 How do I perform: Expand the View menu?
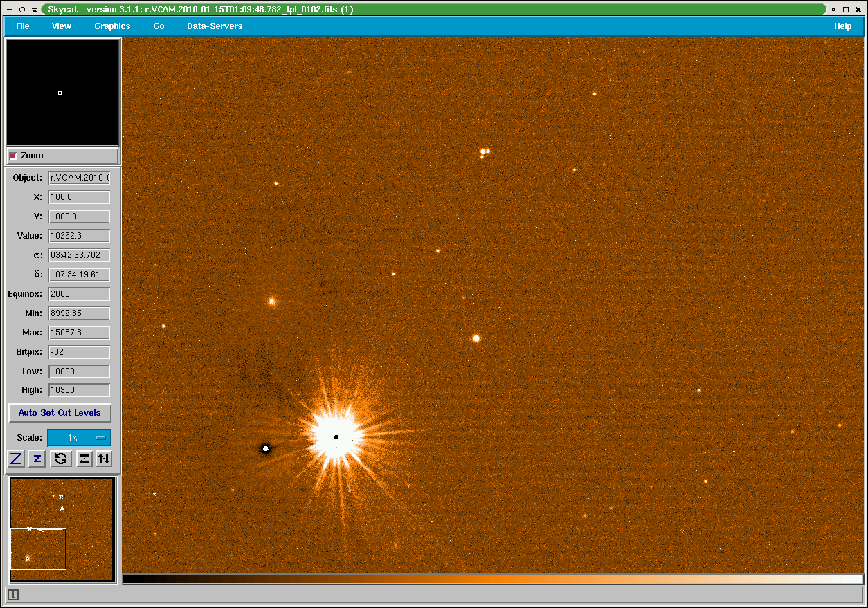tap(62, 26)
